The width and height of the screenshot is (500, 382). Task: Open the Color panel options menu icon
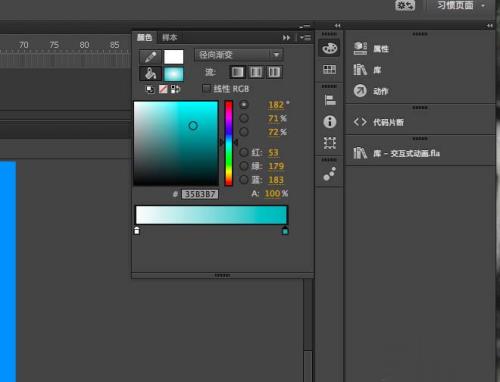(x=305, y=37)
